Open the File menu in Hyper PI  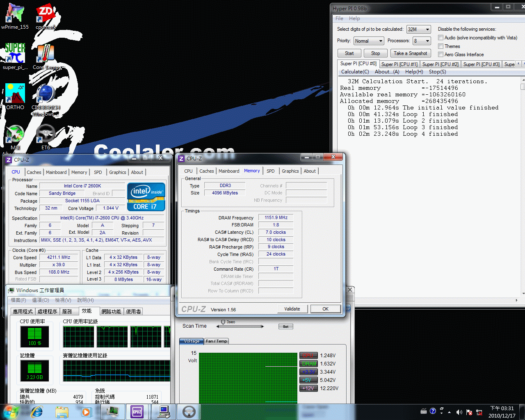(339, 18)
